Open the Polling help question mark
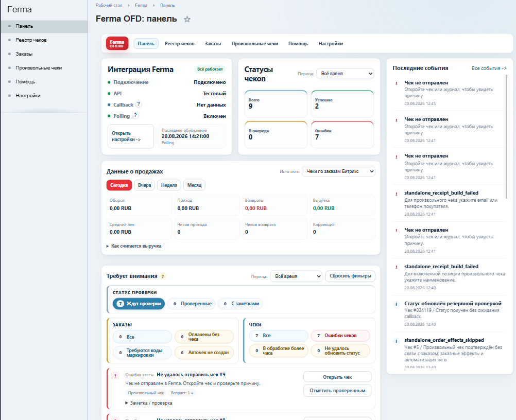516x420 pixels. pos(135,115)
